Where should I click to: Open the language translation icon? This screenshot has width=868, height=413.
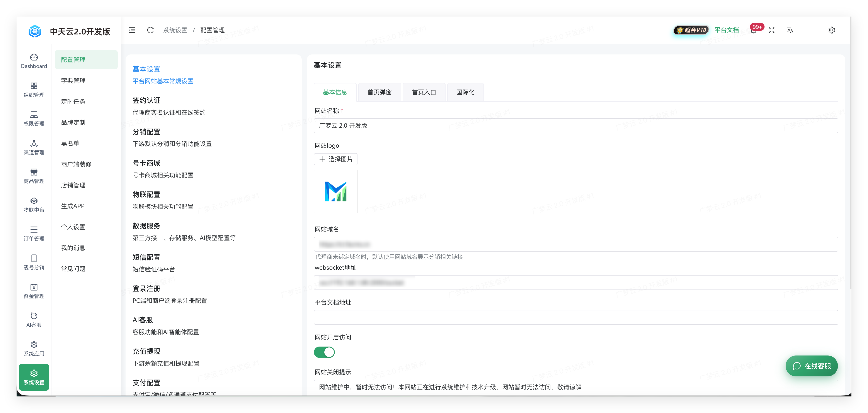(x=790, y=30)
